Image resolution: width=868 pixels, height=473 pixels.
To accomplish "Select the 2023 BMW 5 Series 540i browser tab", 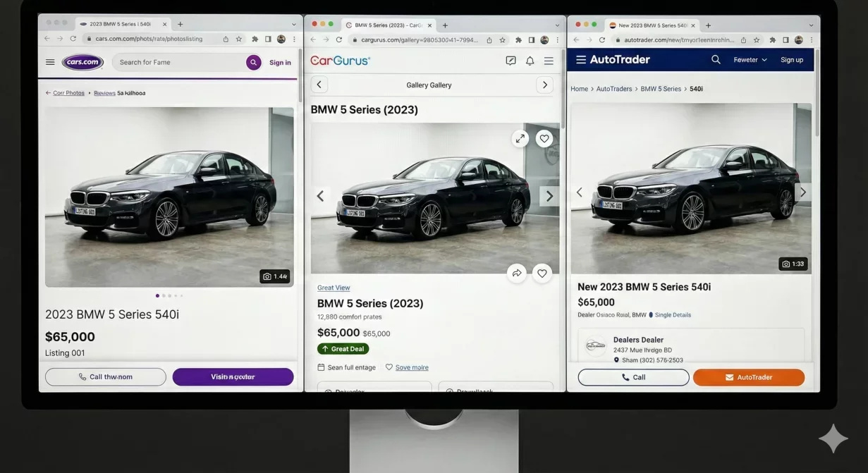I will click(123, 24).
